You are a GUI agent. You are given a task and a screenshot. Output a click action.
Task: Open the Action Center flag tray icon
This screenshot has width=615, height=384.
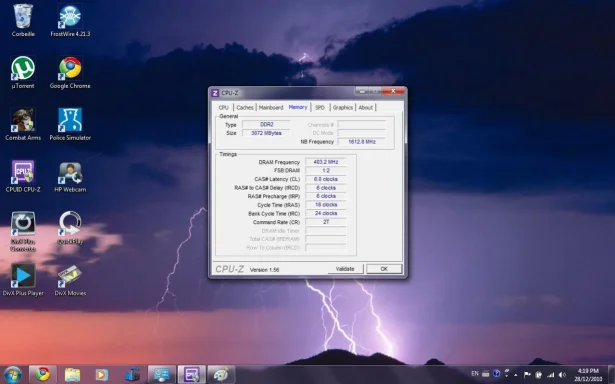pyautogui.click(x=527, y=375)
